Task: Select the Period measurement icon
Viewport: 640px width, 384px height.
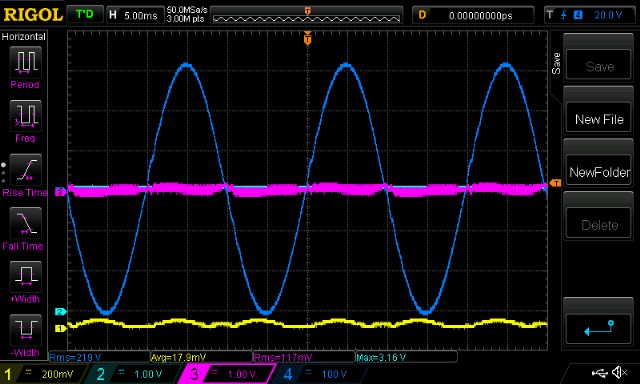Action: tap(25, 62)
